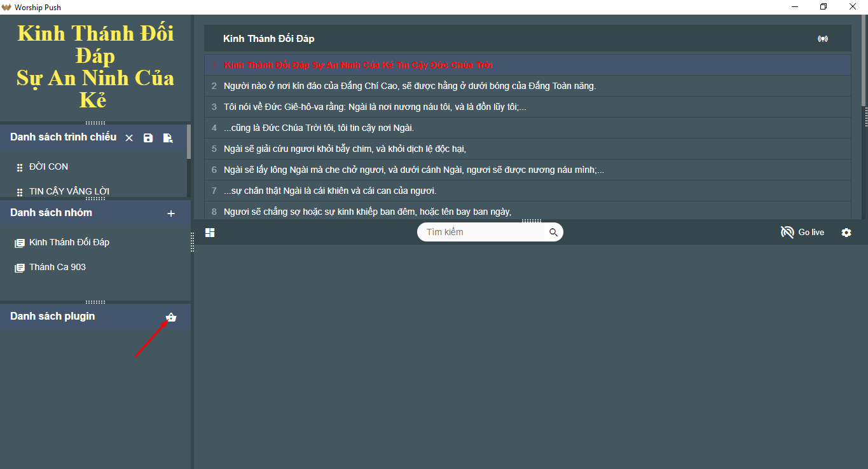The image size is (868, 469).
Task: Select verse line 5 Ngài sẽ giải cứu
Action: tap(528, 149)
